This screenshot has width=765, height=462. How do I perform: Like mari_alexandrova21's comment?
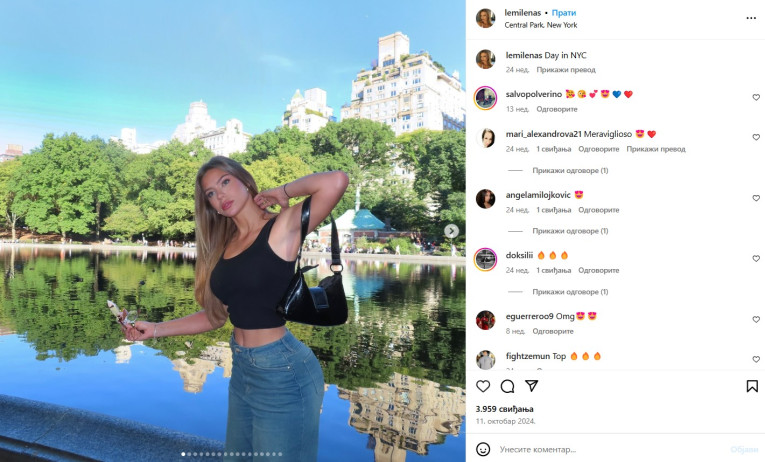coord(756,137)
